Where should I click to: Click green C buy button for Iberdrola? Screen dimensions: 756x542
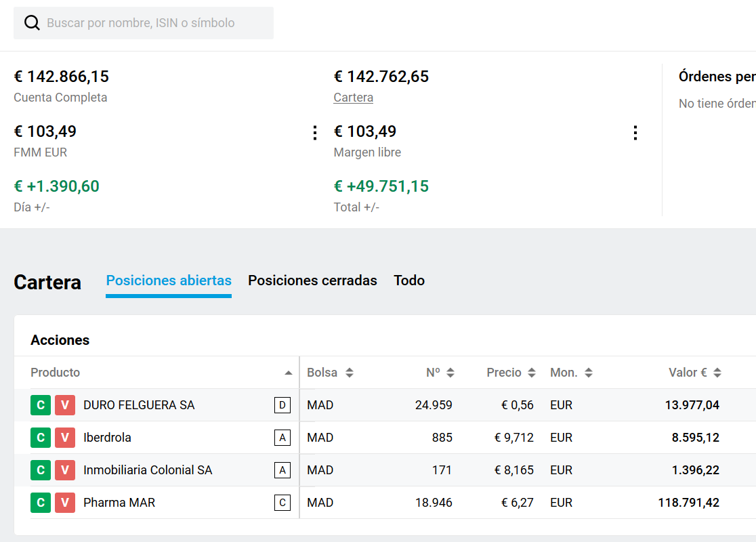click(x=41, y=438)
